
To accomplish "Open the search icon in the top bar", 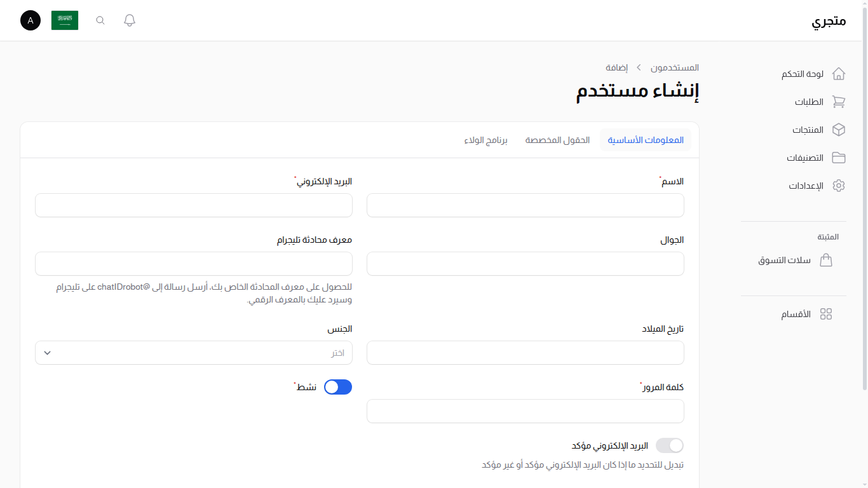I will [x=100, y=20].
